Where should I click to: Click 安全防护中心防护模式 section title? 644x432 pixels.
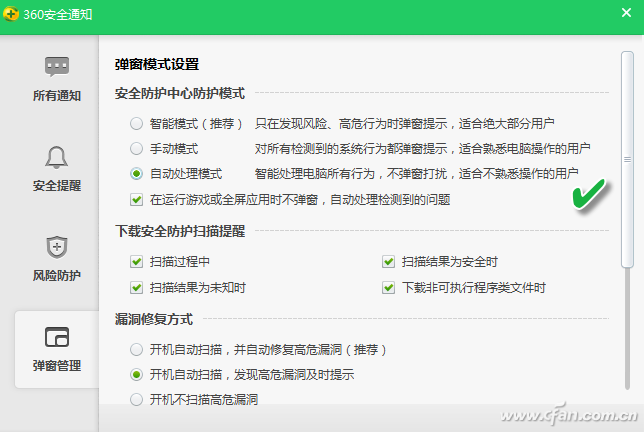pyautogui.click(x=180, y=93)
